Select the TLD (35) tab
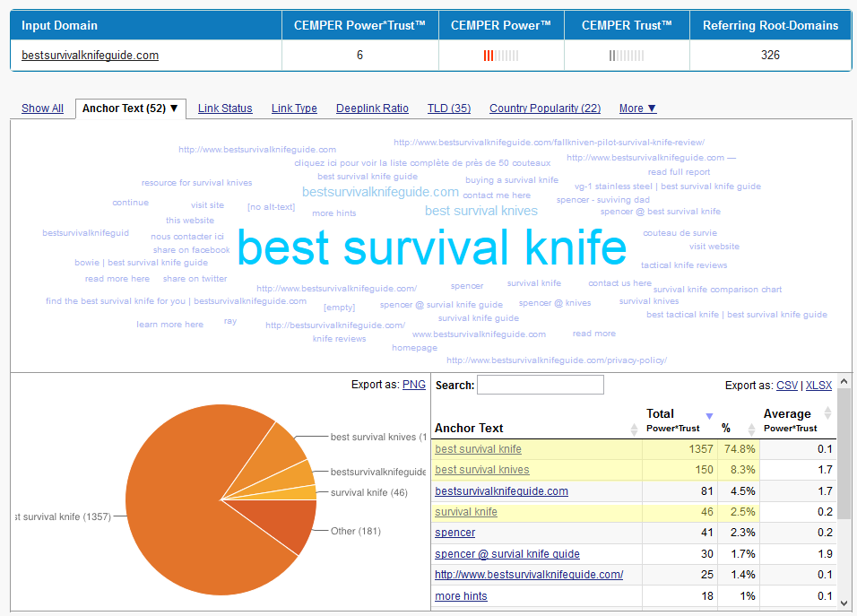 coord(448,108)
